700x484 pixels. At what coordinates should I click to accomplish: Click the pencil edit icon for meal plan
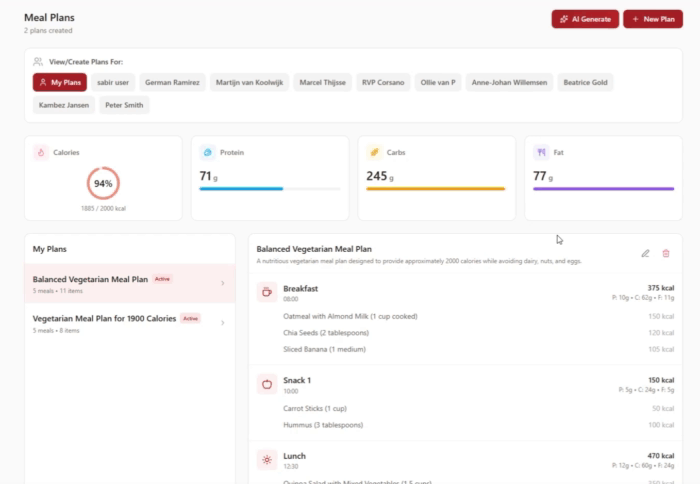point(645,254)
